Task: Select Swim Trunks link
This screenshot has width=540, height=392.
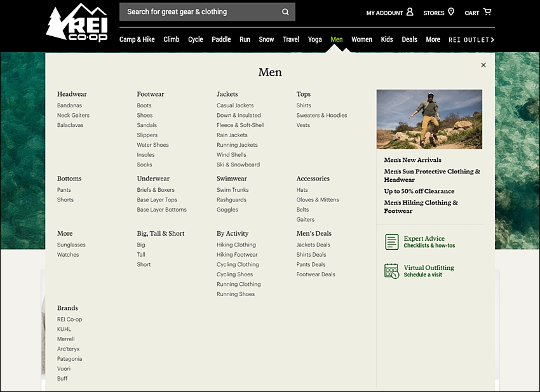Action: (233, 190)
